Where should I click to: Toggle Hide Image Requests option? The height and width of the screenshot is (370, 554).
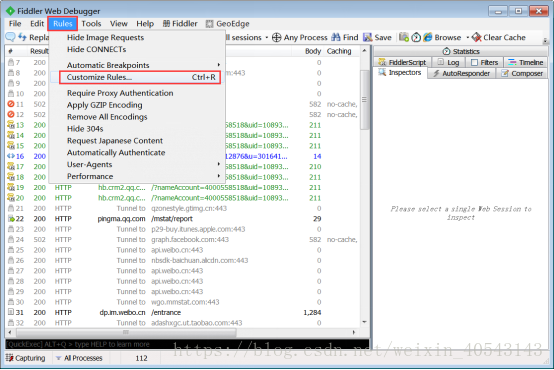point(105,37)
